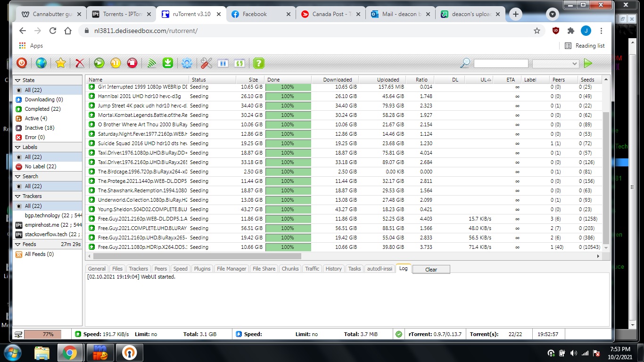The height and width of the screenshot is (362, 644).
Task: Open Windows Start menu orb
Action: 12,353
